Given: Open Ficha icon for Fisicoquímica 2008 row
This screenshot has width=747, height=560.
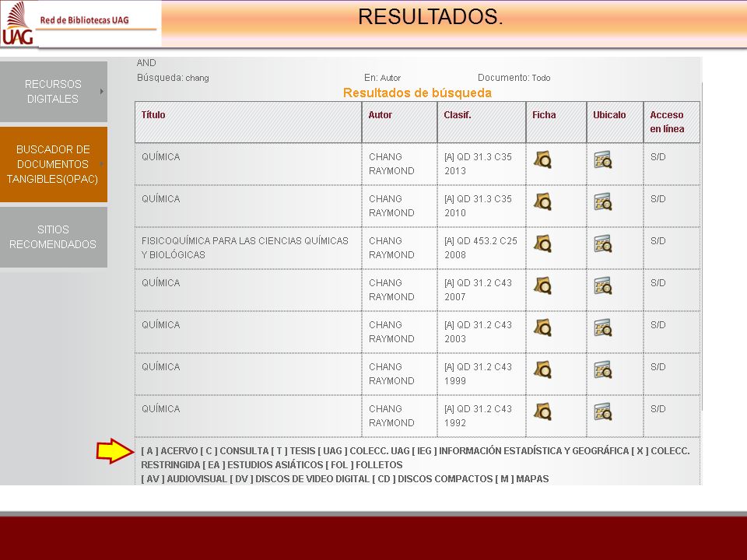Looking at the screenshot, I should click(x=542, y=243).
